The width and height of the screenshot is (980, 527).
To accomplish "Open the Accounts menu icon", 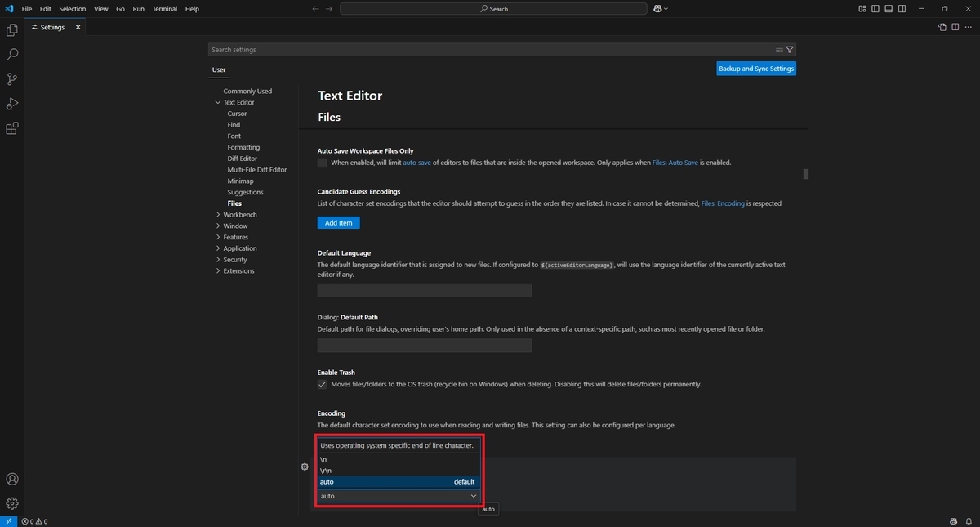I will [12, 479].
